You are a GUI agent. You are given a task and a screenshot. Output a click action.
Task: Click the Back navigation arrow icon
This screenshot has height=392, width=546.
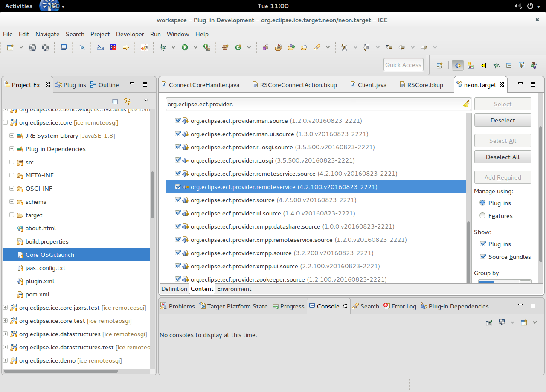point(402,47)
